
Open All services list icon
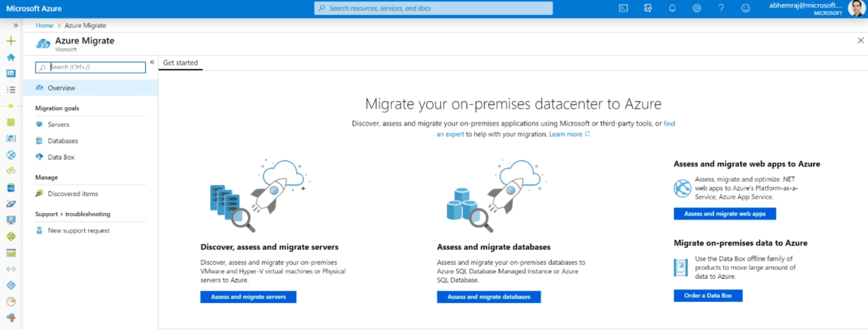point(11,90)
